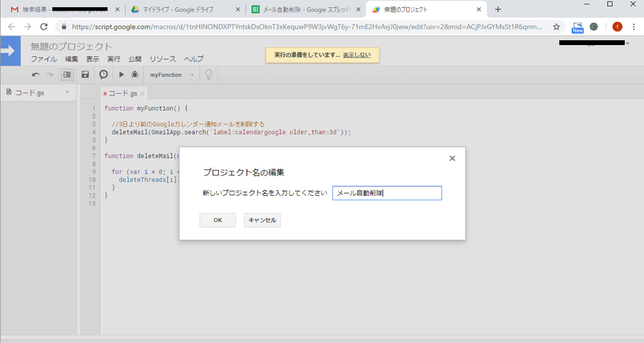Click the blue arrow Apps Script logo
The image size is (644, 343).
coord(10,51)
